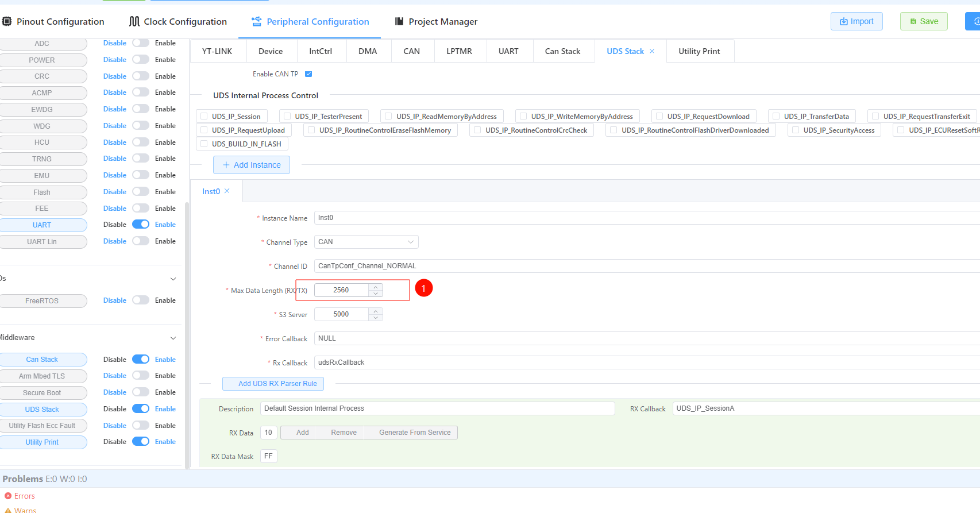The height and width of the screenshot is (513, 980).
Task: Switch to the Can Stack tab
Action: [562, 51]
